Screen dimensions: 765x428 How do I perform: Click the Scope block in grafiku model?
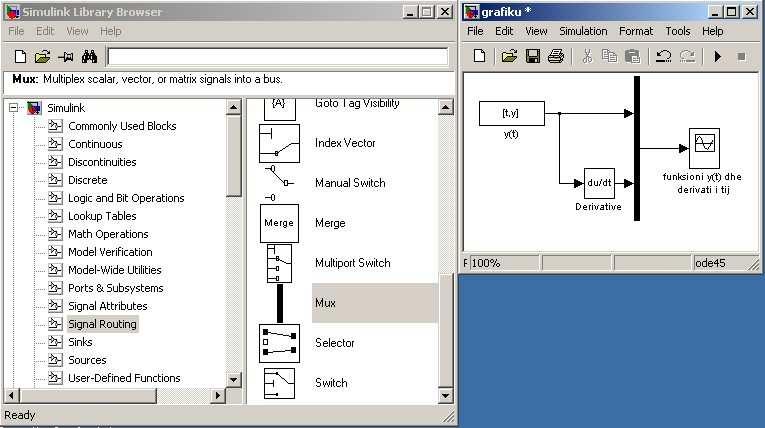pos(704,148)
